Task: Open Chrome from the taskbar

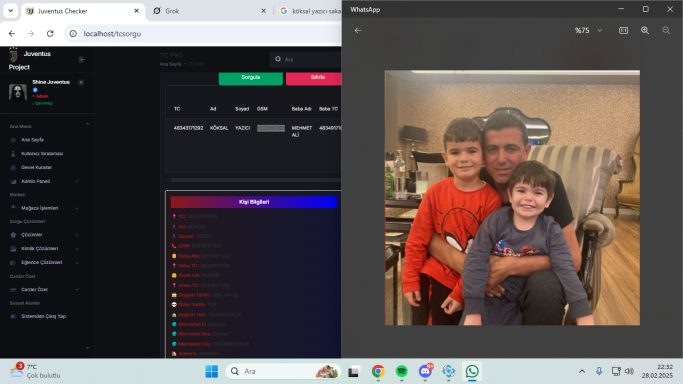Action: pos(378,371)
